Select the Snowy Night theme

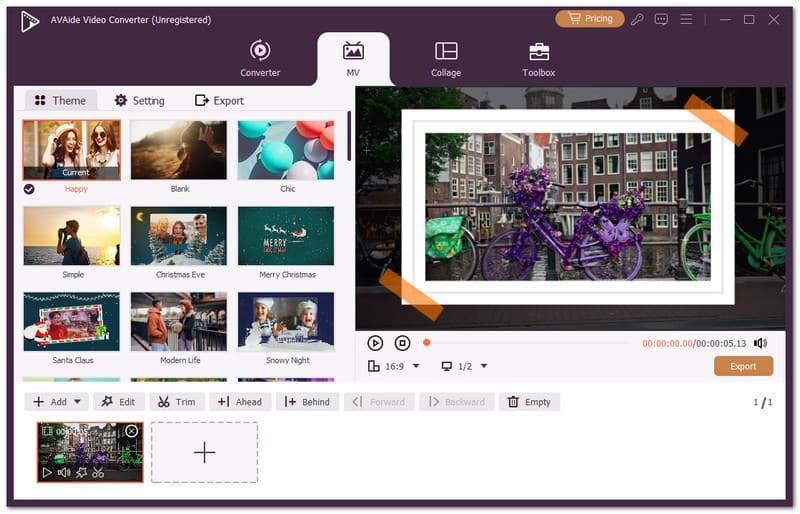(286, 322)
